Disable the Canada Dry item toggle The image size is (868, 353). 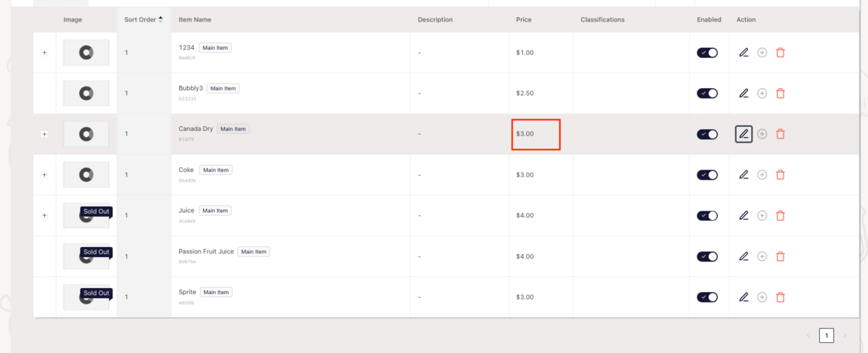tap(707, 134)
